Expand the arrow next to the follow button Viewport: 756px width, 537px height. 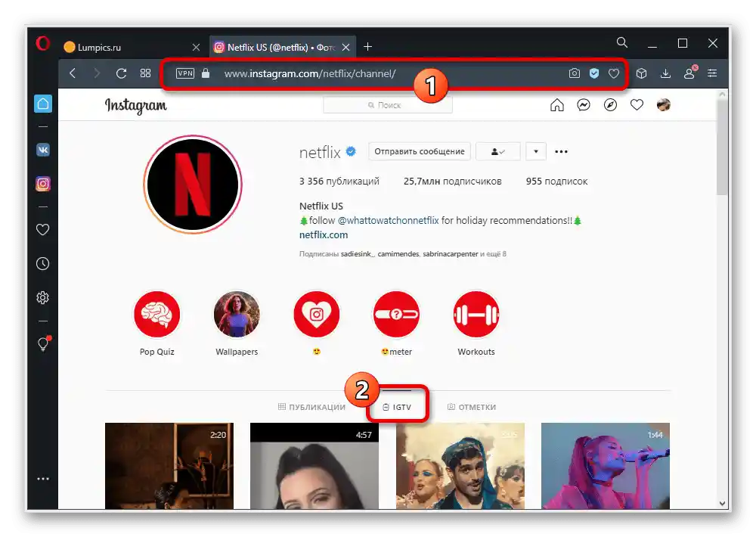click(x=536, y=151)
